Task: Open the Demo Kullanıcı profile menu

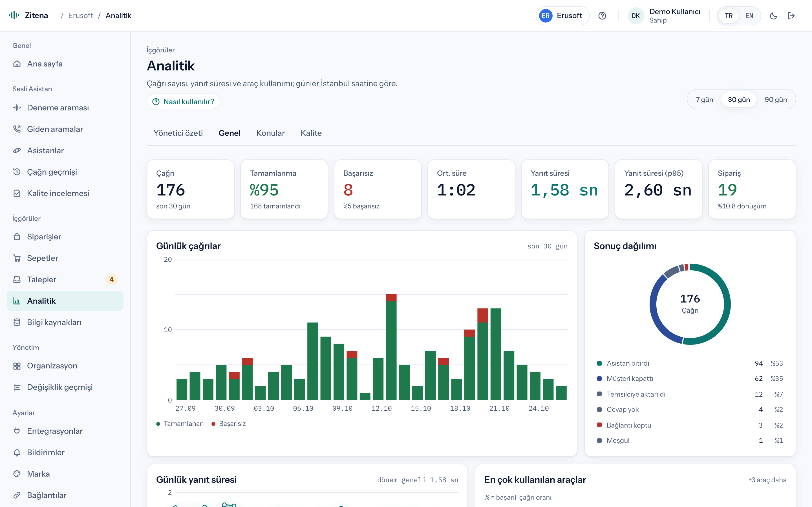Action: (664, 16)
